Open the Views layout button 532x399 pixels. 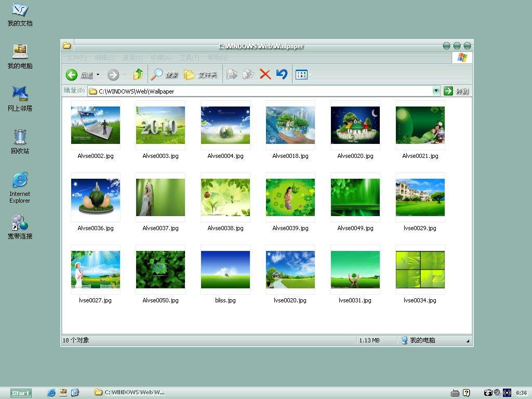click(x=301, y=75)
